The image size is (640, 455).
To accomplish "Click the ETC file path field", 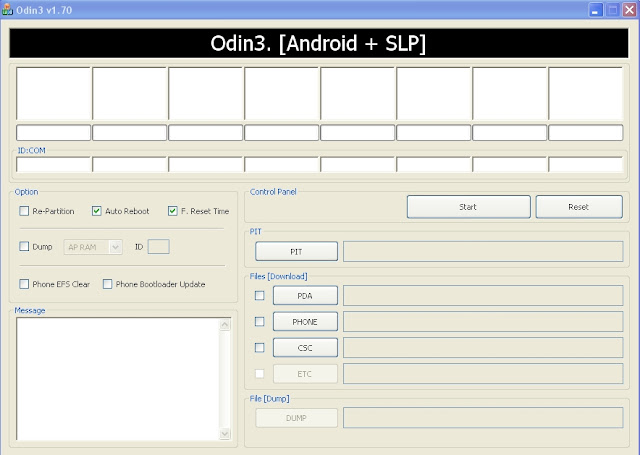I will (483, 374).
